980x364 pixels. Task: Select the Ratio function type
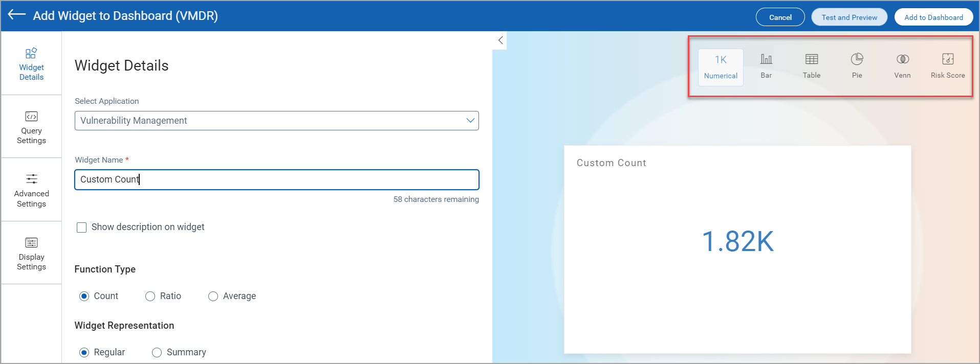[150, 297]
